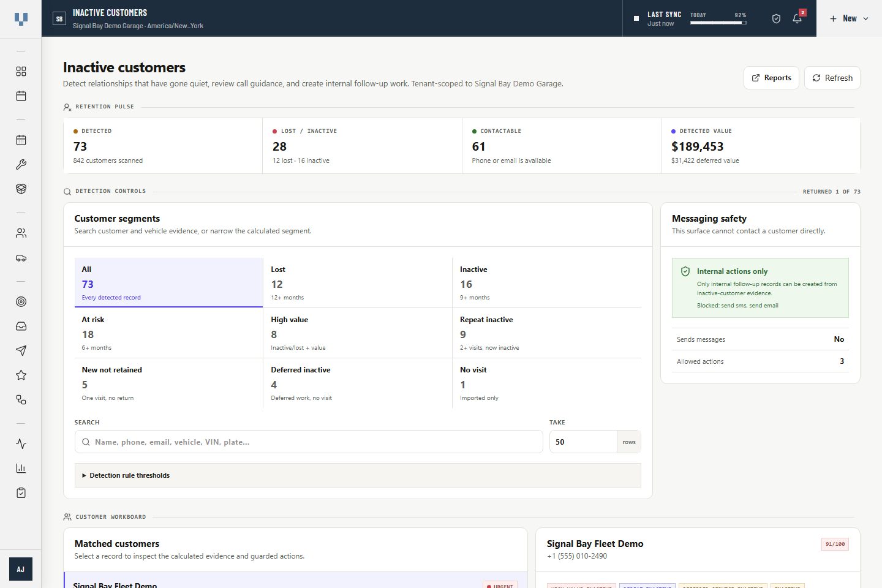
Task: Open the dashboard grid icon in the sidebar
Action: (21, 72)
